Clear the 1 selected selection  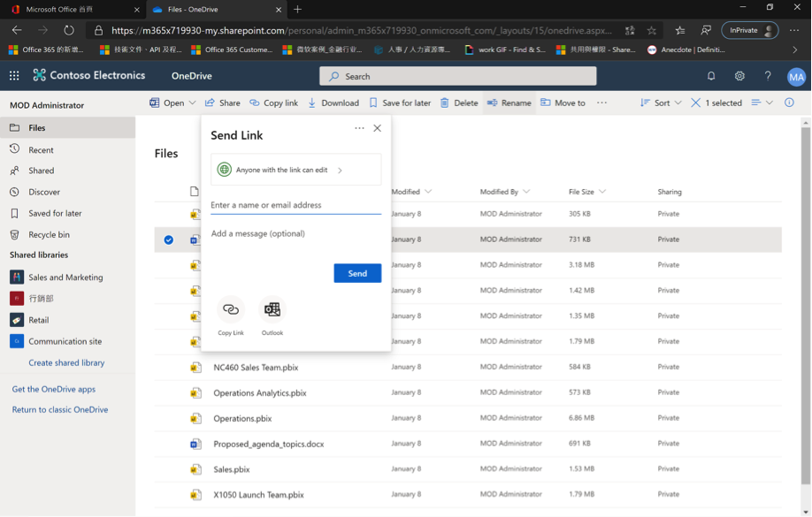(x=696, y=103)
